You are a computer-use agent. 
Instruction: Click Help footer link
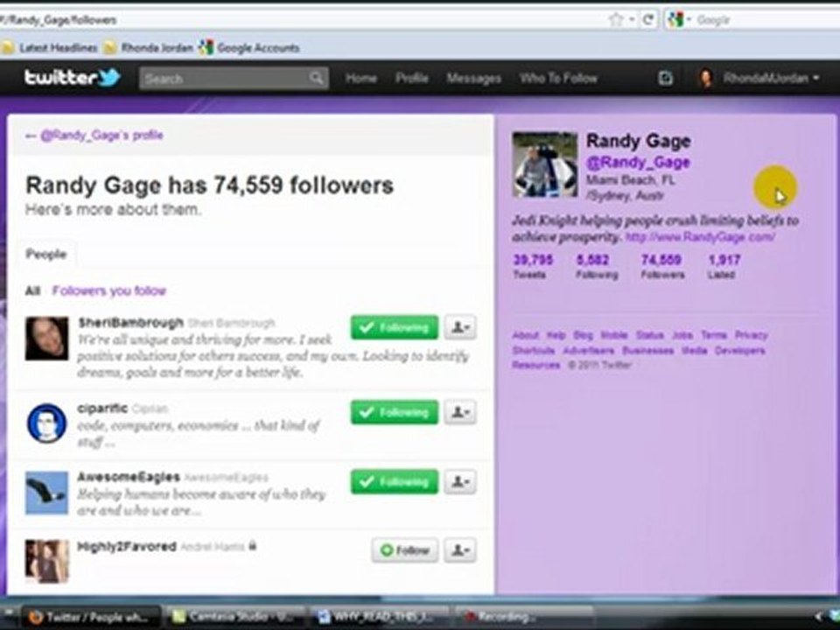[556, 335]
